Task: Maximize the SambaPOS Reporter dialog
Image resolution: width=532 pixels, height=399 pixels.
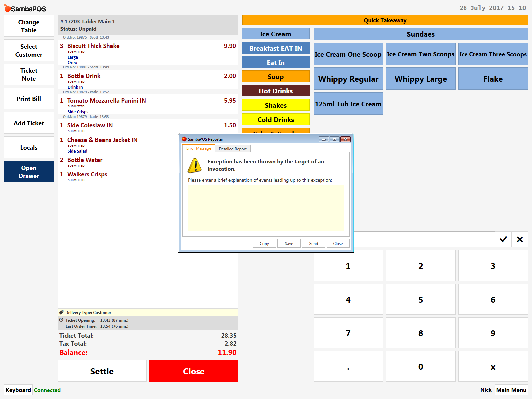Action: pyautogui.click(x=334, y=139)
